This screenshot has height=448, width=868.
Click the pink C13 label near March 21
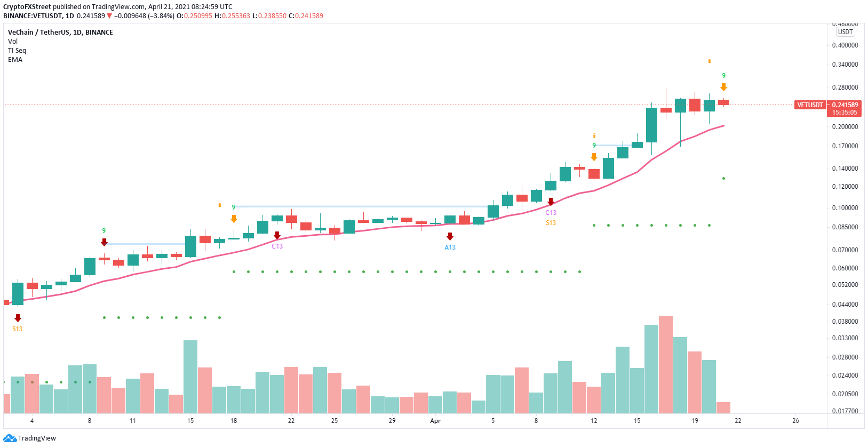[277, 246]
